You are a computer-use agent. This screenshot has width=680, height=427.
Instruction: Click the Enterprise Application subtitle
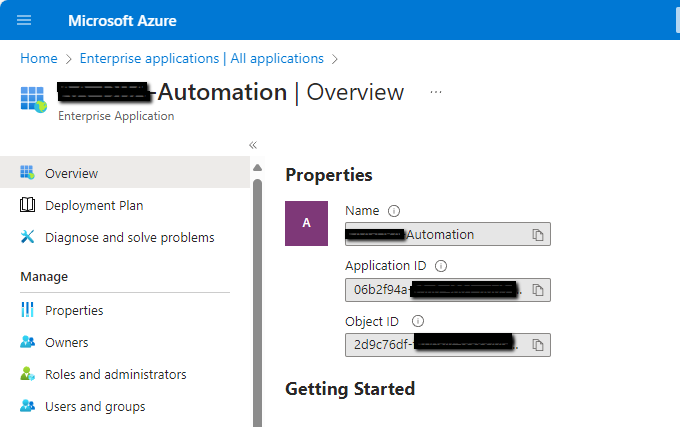[x=116, y=116]
